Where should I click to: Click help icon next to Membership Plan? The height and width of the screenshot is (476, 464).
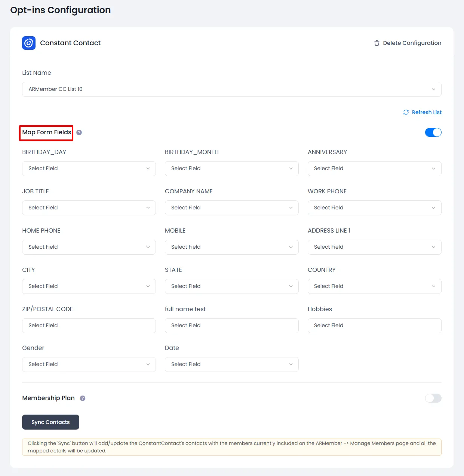click(x=83, y=398)
